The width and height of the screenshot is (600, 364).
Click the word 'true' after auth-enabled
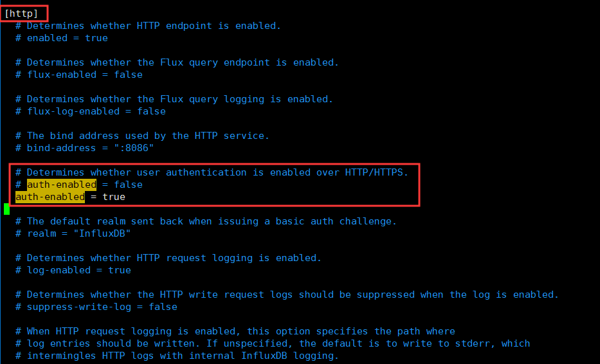pos(114,197)
